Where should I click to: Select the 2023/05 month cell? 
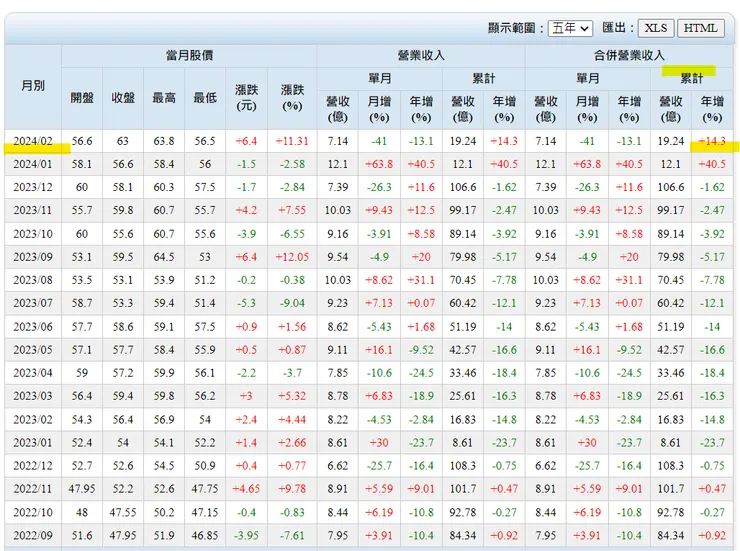33,350
